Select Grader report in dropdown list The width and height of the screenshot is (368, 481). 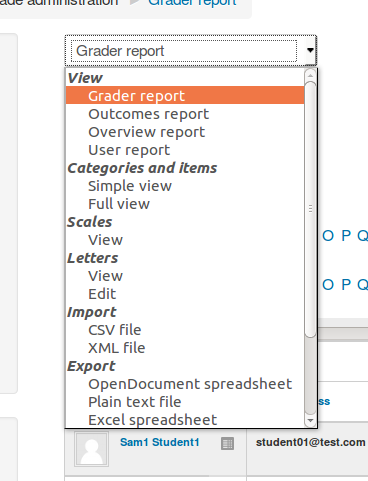(185, 96)
